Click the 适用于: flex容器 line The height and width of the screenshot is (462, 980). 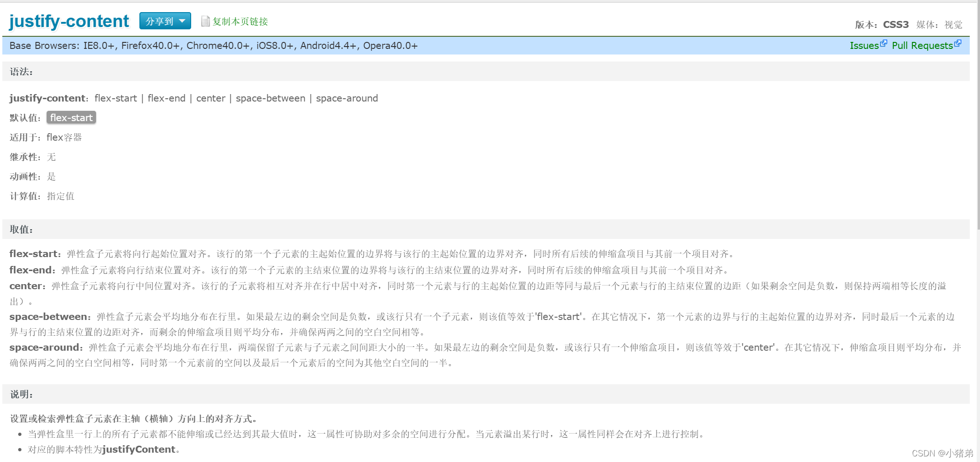point(46,137)
